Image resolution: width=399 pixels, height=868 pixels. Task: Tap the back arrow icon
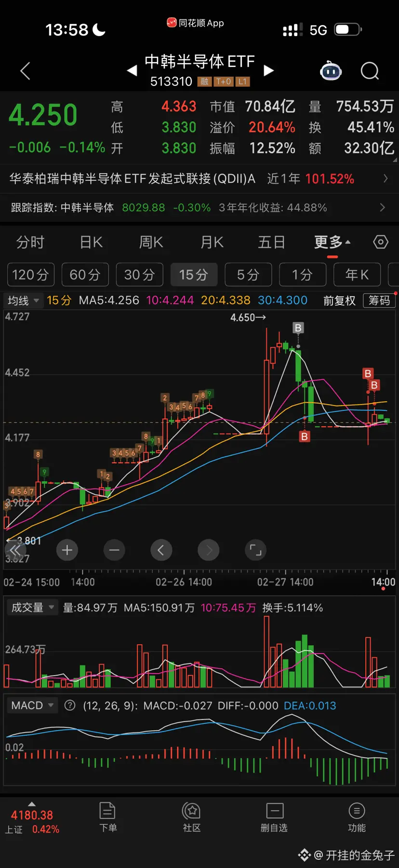(26, 71)
